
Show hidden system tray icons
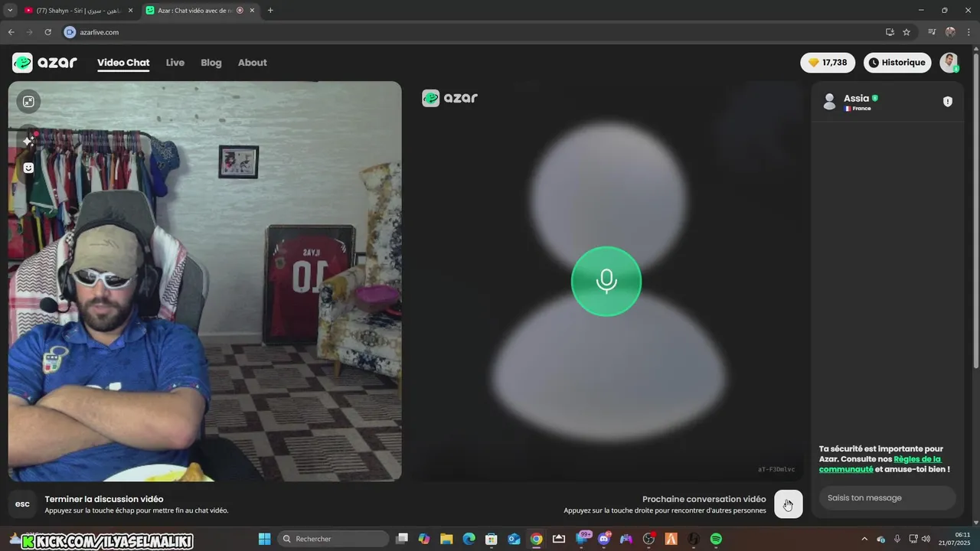click(x=864, y=539)
